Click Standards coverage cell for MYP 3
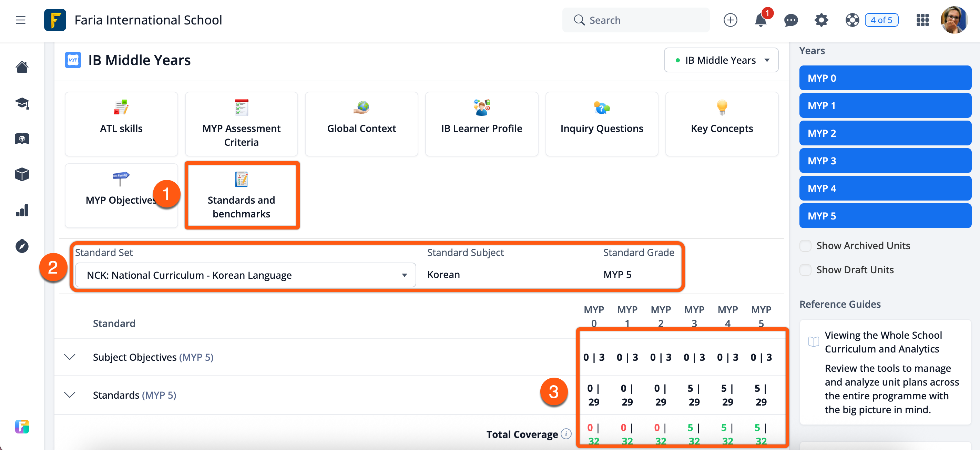Viewport: 980px width, 450px height. pyautogui.click(x=694, y=395)
